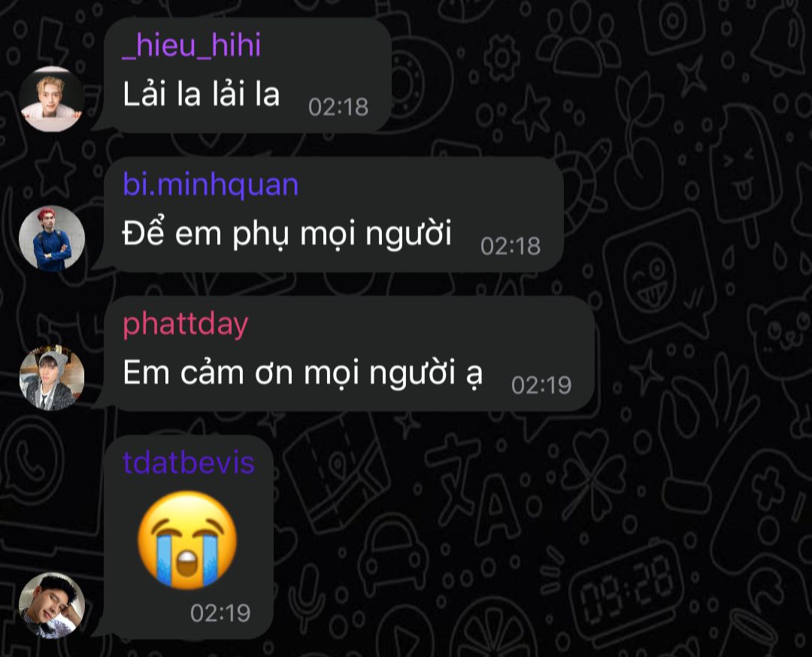Click the 02:19 timestamp on phattday's message
812x657 pixels.
coord(541,385)
